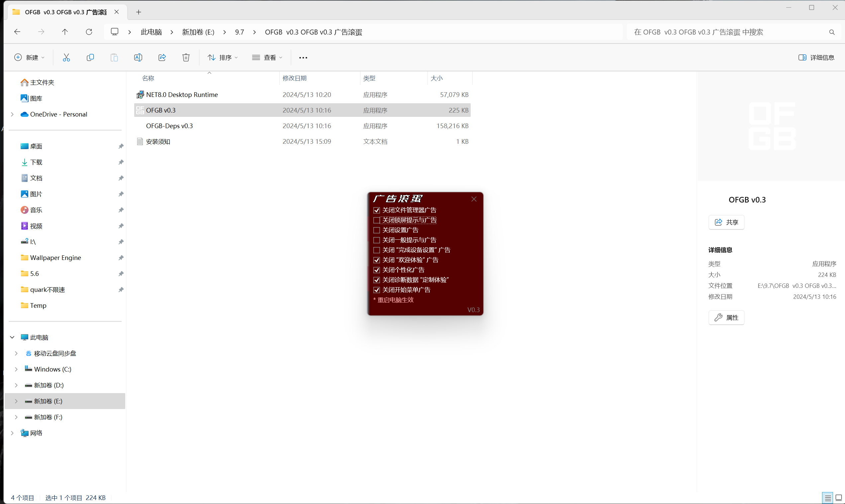
Task: Click the Delete trash can icon
Action: [186, 57]
